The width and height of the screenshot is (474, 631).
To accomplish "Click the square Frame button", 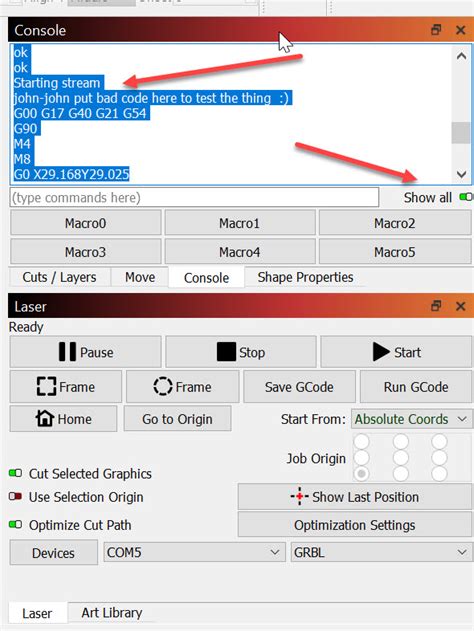I will coord(66,387).
